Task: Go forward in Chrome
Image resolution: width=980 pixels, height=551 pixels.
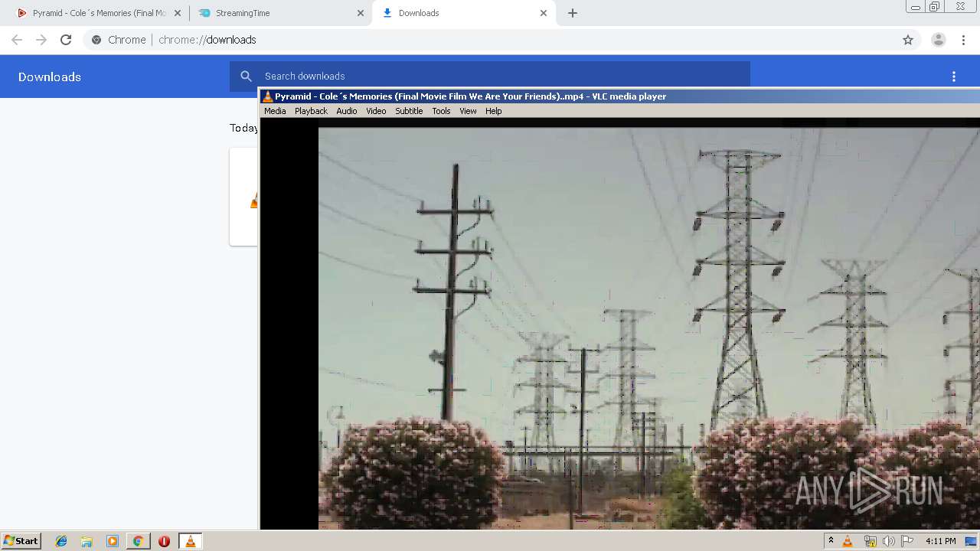Action: pyautogui.click(x=41, y=40)
